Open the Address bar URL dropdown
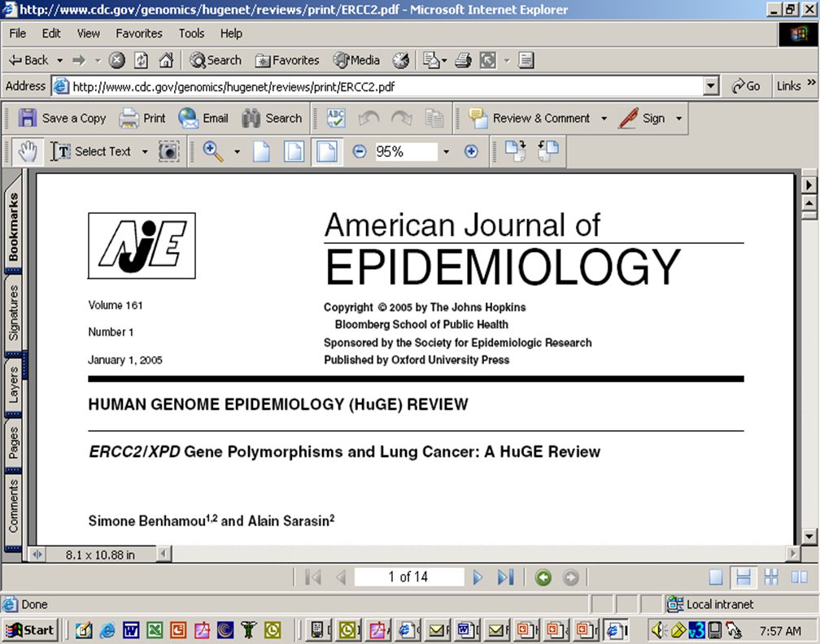This screenshot has height=644, width=820. [x=711, y=86]
